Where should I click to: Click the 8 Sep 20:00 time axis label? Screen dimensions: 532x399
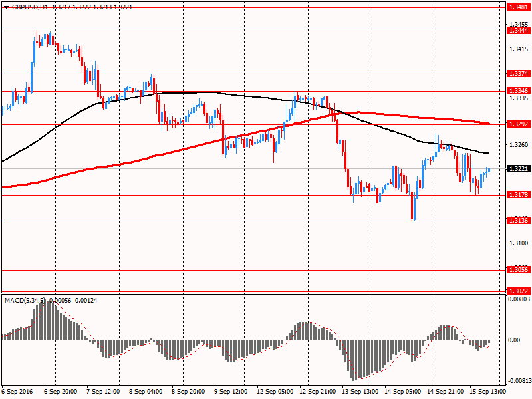(x=188, y=392)
